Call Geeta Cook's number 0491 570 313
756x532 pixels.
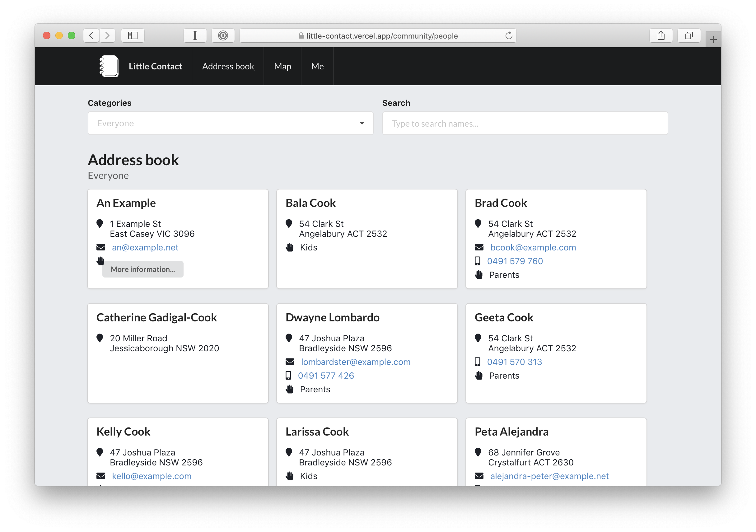tap(514, 362)
